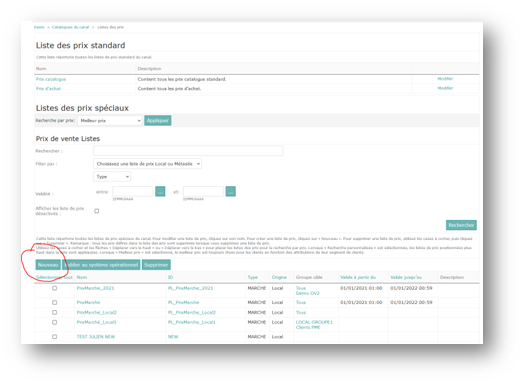
Task: Click 'Sélectionner tout' header link
Action: (x=54, y=277)
